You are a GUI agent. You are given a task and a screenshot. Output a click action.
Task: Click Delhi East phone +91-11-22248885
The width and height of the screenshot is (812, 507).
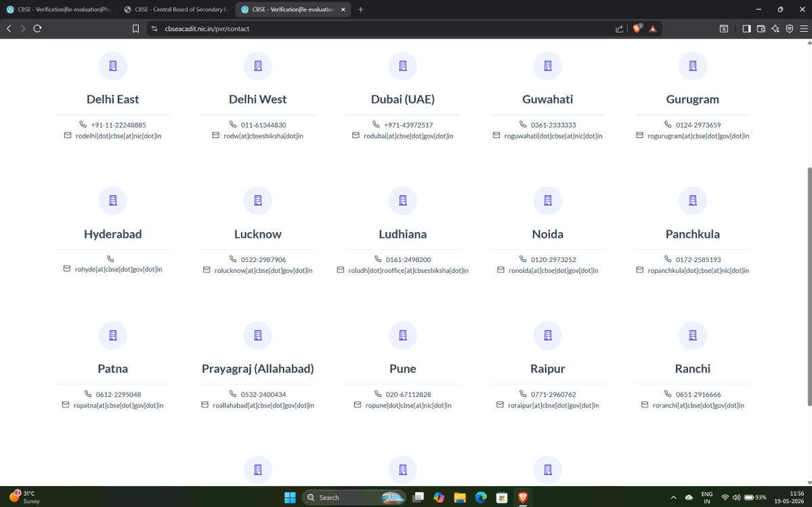tap(118, 125)
